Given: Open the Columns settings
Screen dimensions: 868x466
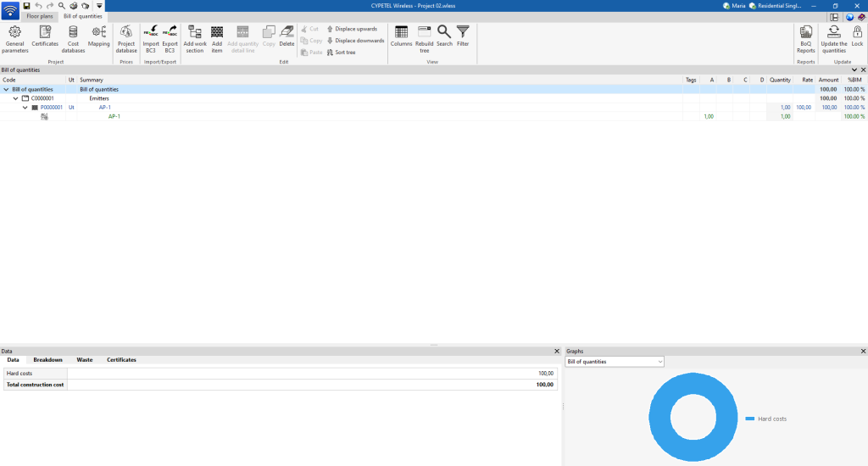Looking at the screenshot, I should 401,36.
